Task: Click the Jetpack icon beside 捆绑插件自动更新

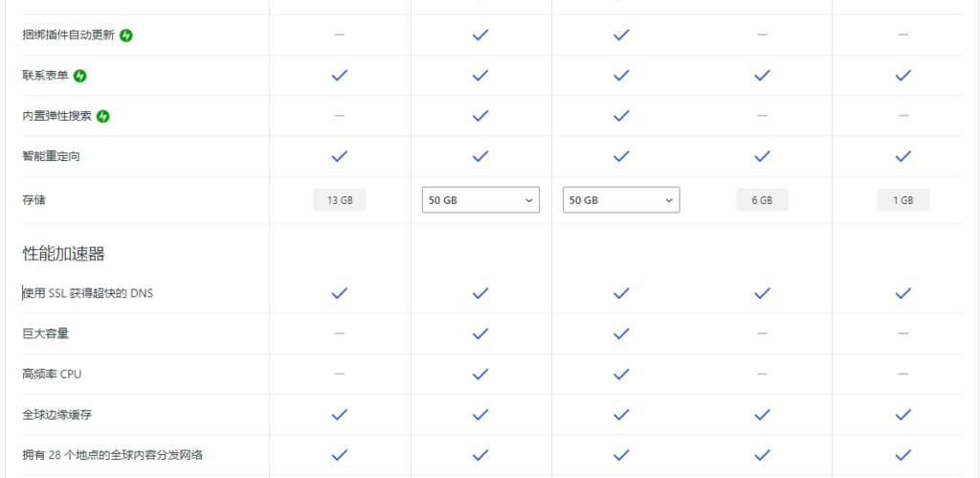Action: [126, 35]
